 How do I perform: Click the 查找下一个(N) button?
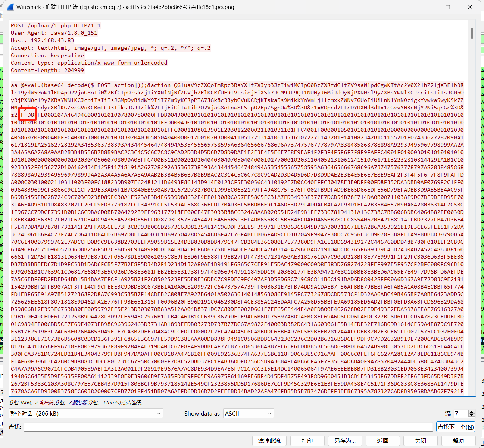[456, 427]
